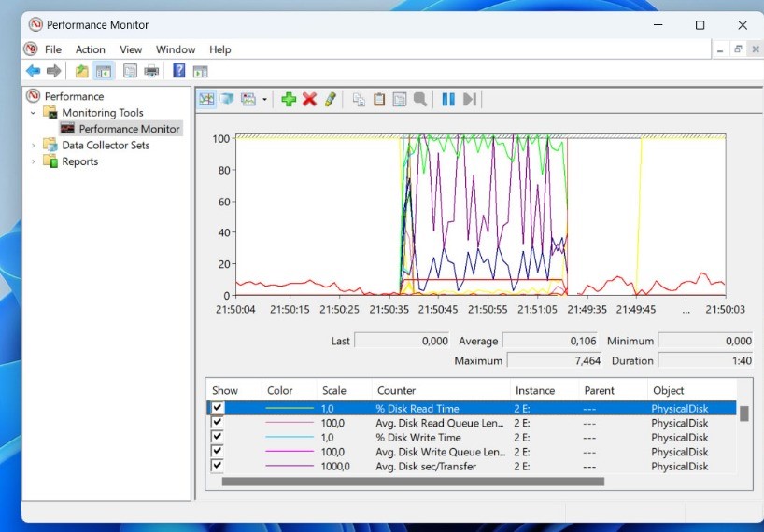764x532 pixels.
Task: Open the Window menu
Action: (x=176, y=49)
